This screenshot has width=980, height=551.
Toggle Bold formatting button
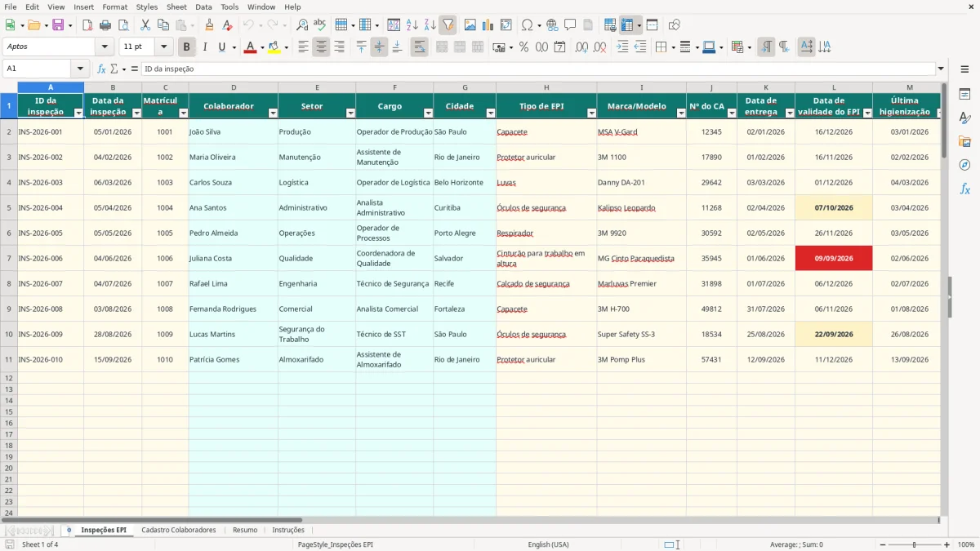point(187,47)
